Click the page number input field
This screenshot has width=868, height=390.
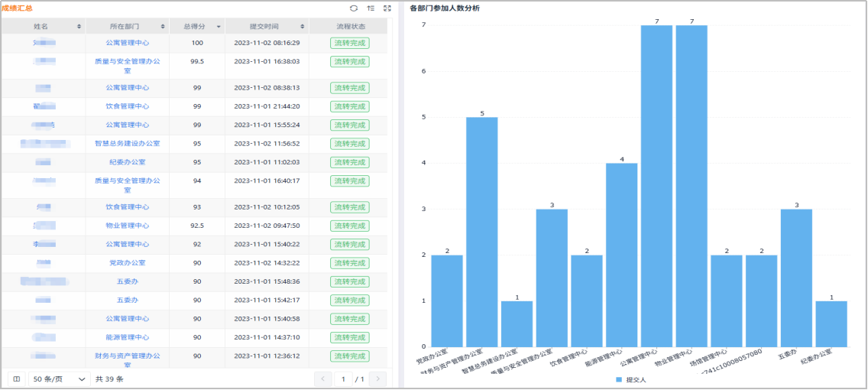tap(344, 379)
